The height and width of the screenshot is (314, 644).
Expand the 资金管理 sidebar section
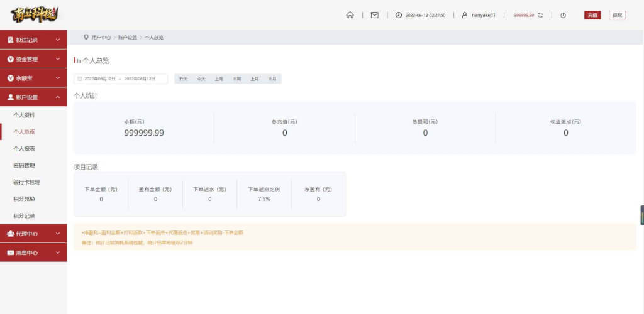[33, 59]
